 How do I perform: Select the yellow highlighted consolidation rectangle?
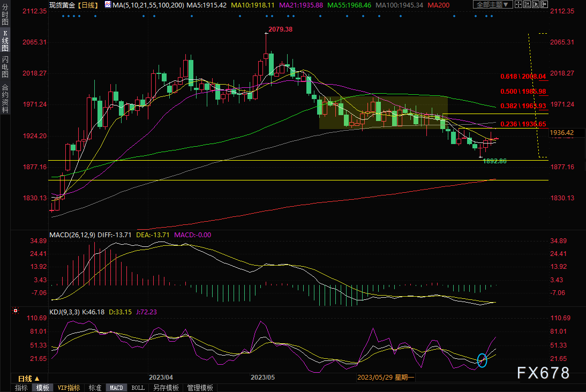[x=383, y=112]
